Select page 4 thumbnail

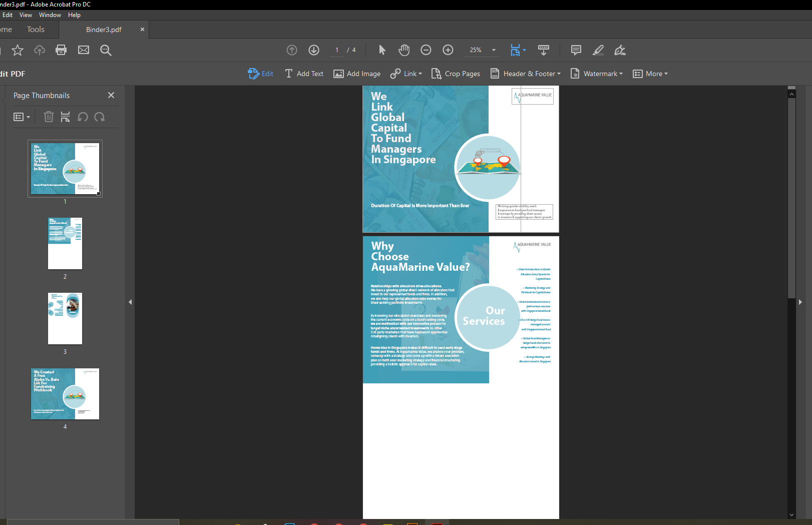coord(65,394)
